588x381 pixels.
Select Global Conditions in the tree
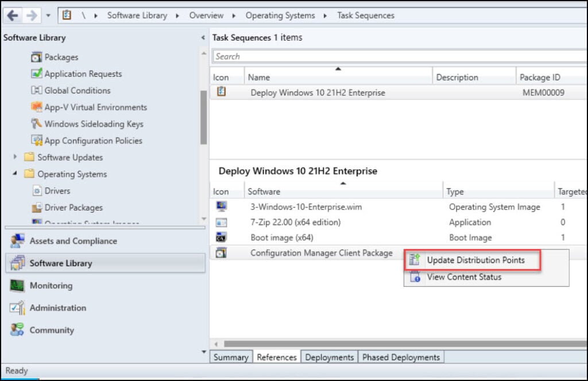78,91
